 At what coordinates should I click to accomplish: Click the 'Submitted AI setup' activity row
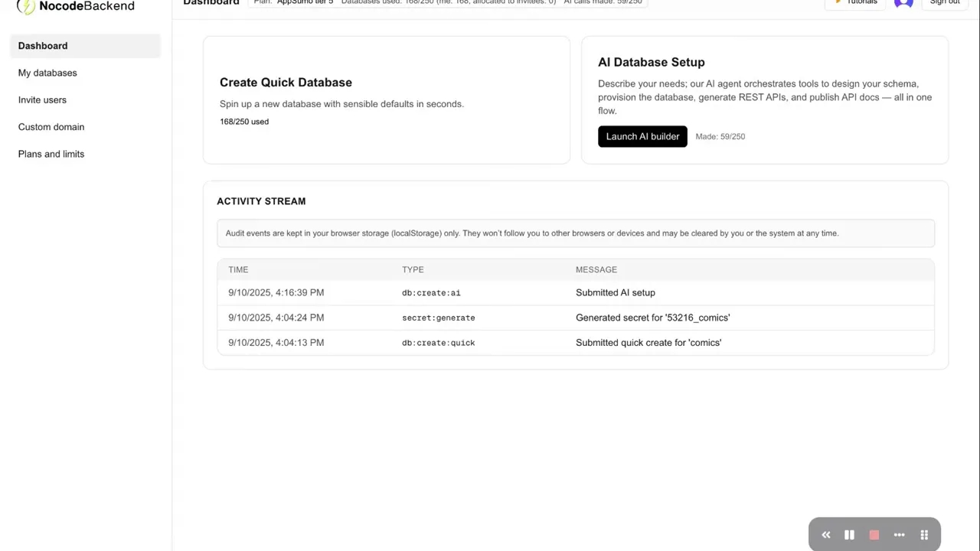615,292
